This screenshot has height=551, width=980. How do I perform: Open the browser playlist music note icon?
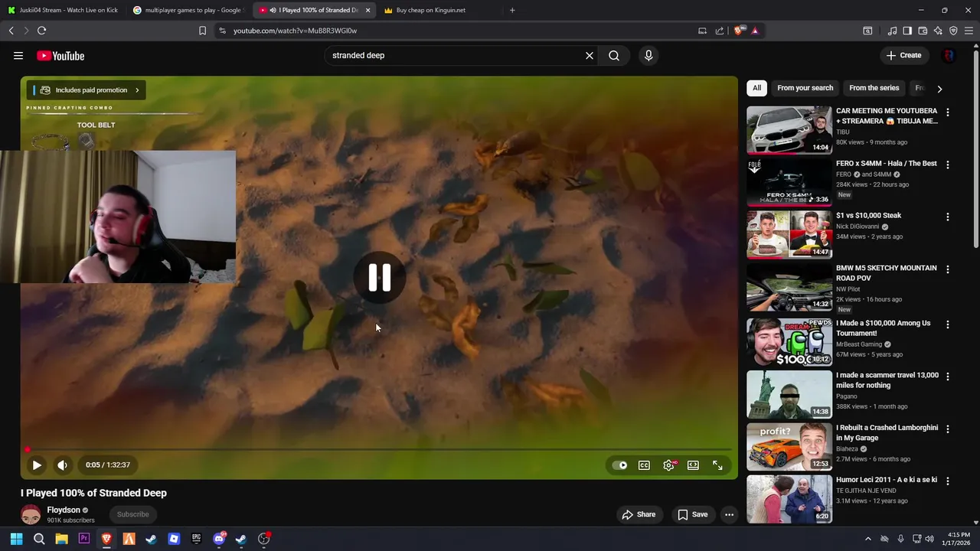pos(892,31)
